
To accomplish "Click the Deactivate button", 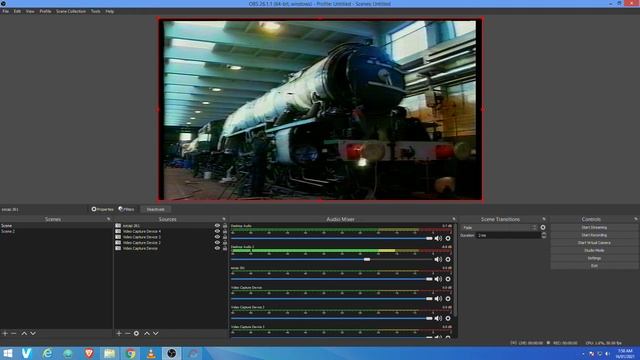I will pyautogui.click(x=156, y=209).
